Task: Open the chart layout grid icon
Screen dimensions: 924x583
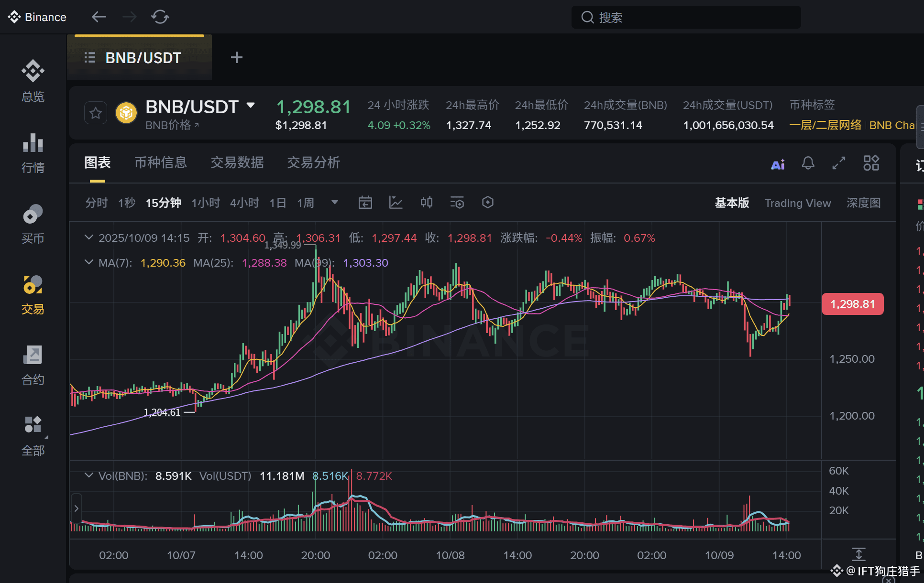Action: point(871,163)
